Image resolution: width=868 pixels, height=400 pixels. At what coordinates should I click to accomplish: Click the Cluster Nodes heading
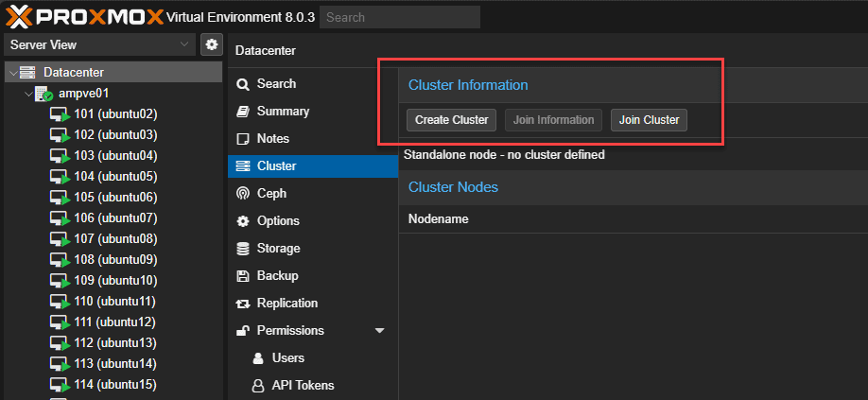click(453, 187)
